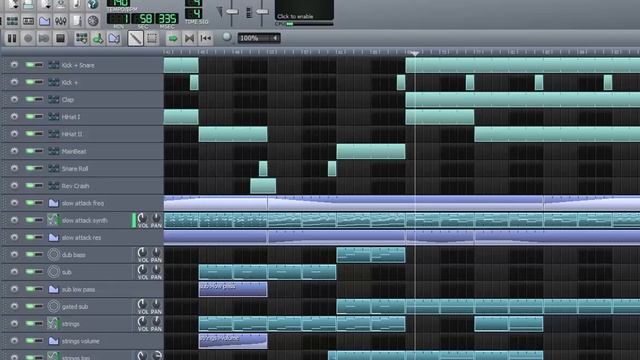Click the tempo 140 BPM field
Image resolution: width=640 pixels, height=360 pixels.
[x=118, y=4]
